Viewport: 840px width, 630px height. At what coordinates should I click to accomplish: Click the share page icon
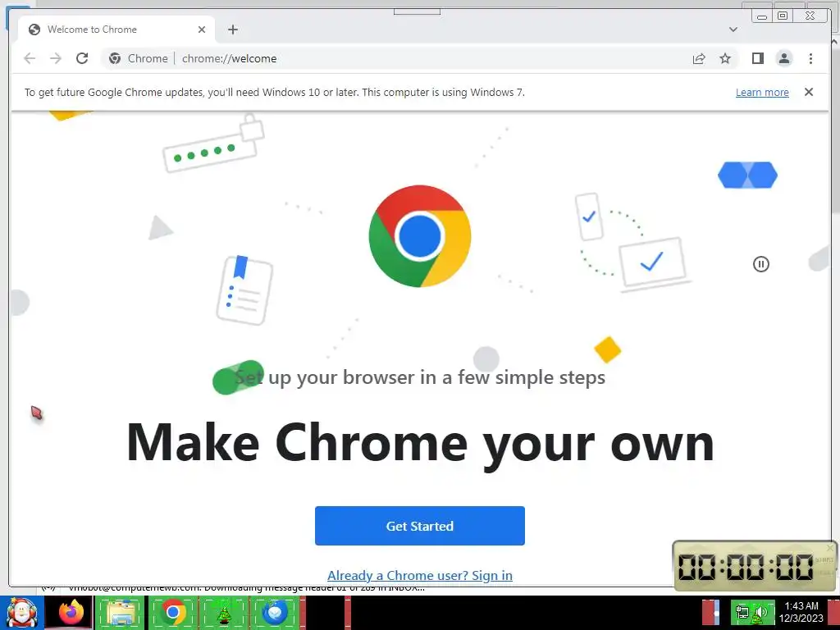tap(699, 58)
